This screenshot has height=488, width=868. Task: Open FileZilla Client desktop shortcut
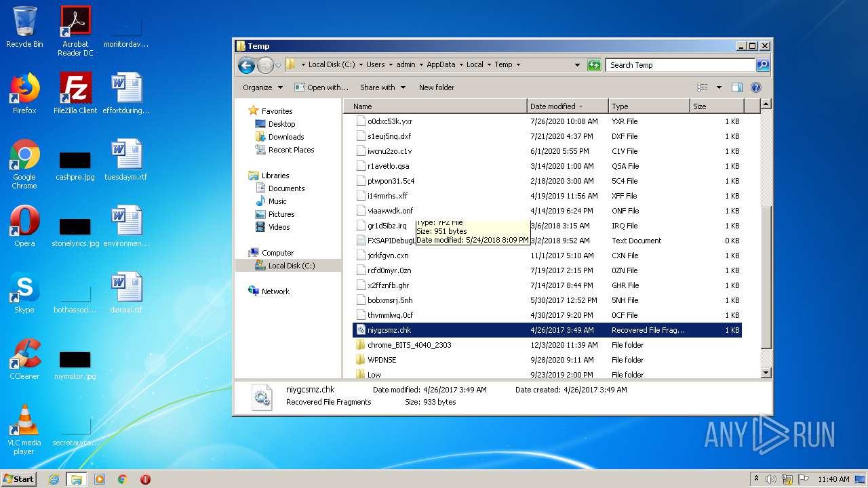tap(75, 94)
